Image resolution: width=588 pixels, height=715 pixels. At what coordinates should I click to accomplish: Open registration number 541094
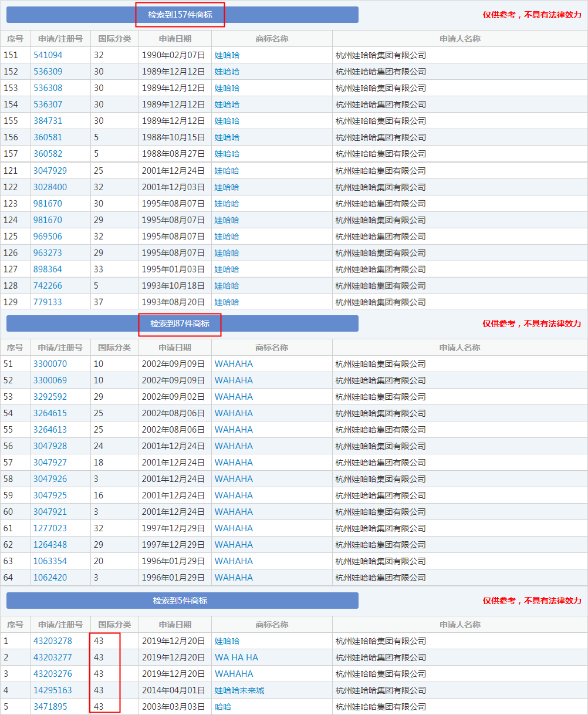click(x=48, y=55)
